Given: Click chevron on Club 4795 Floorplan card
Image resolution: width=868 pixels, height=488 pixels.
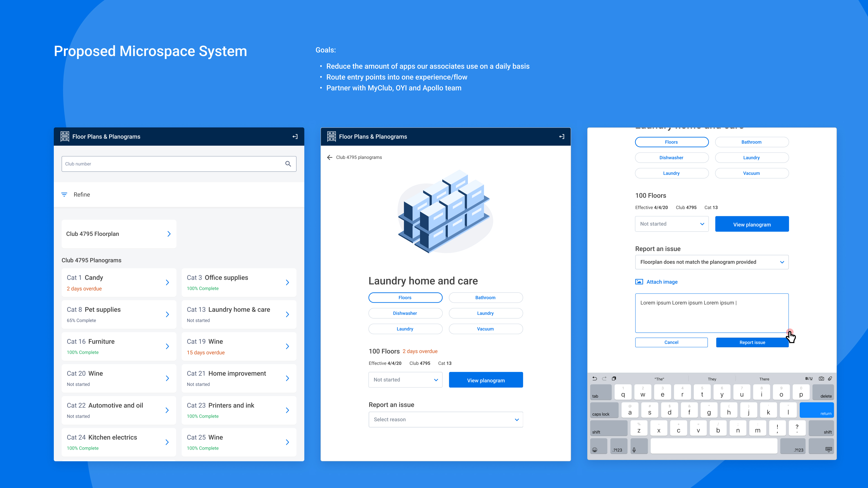Looking at the screenshot, I should click(x=169, y=234).
